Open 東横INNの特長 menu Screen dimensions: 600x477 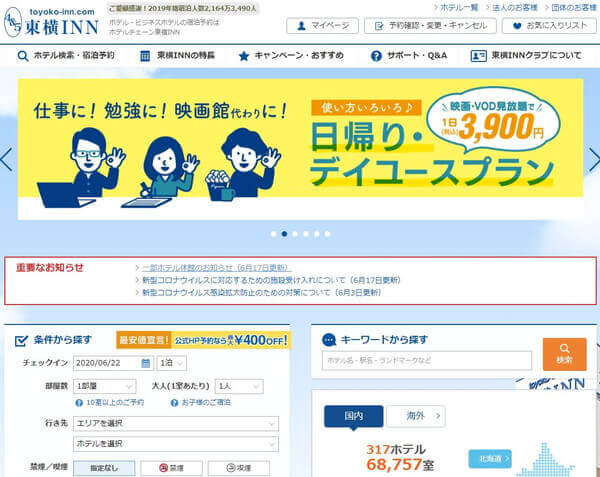178,56
